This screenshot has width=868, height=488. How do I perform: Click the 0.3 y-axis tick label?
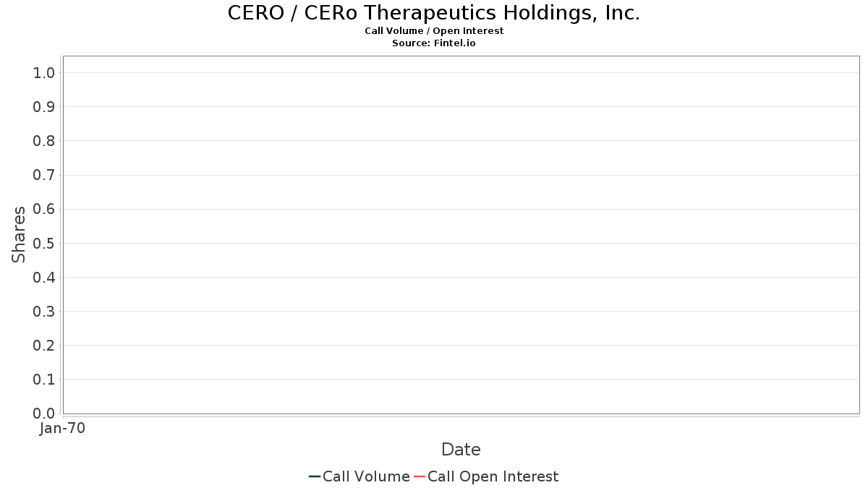pyautogui.click(x=44, y=312)
